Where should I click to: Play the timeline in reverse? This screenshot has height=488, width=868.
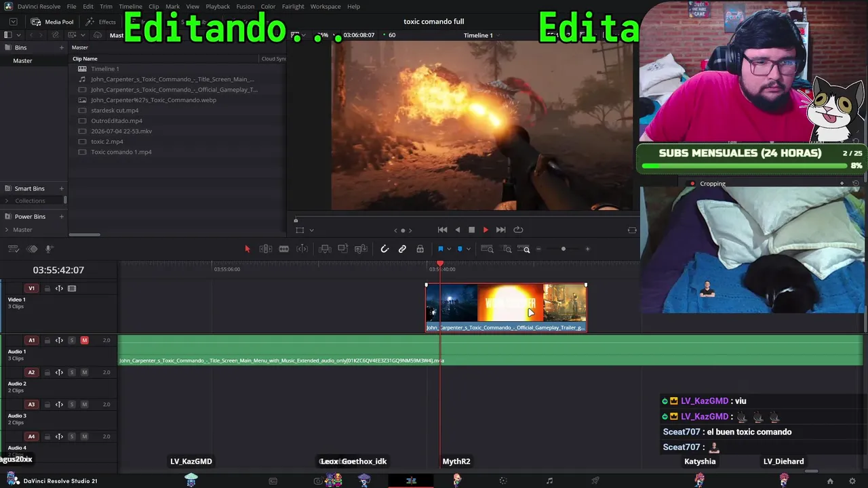tap(457, 230)
